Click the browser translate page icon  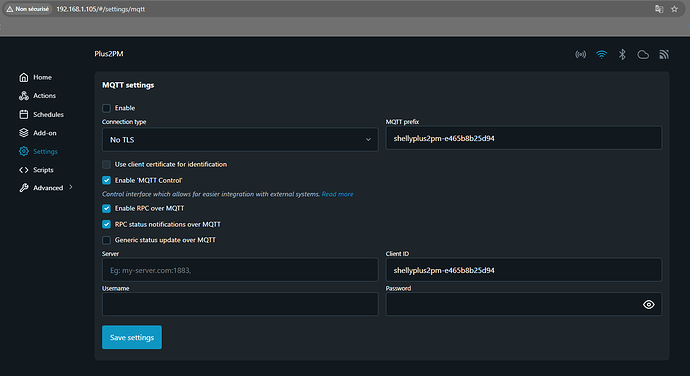[659, 9]
